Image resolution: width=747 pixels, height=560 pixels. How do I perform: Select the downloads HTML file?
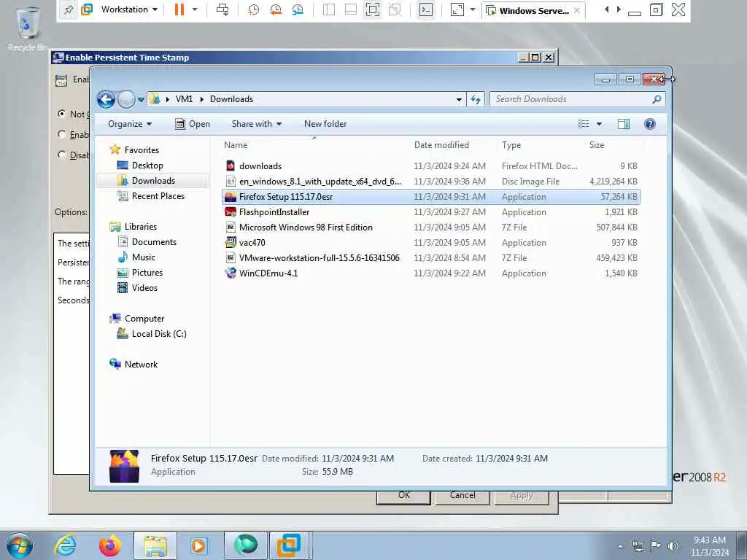tap(430, 166)
